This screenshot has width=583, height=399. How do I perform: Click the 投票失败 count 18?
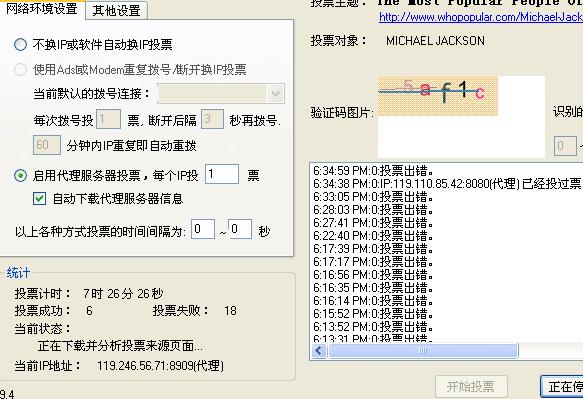coord(230,310)
